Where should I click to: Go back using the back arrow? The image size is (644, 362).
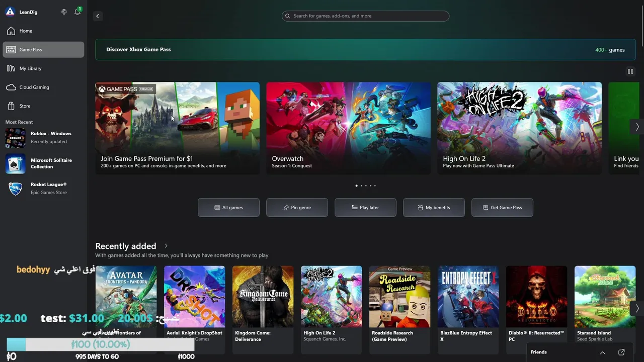pos(98,16)
